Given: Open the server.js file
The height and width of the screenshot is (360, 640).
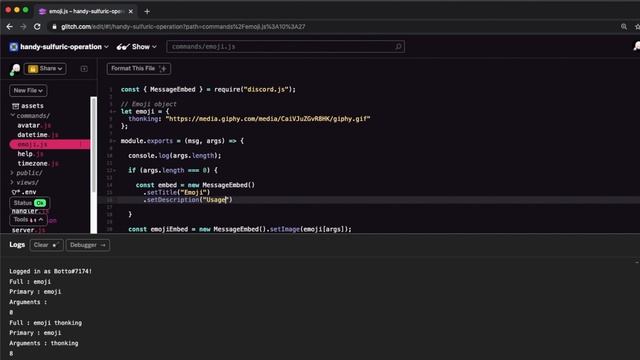Looking at the screenshot, I should (x=29, y=230).
